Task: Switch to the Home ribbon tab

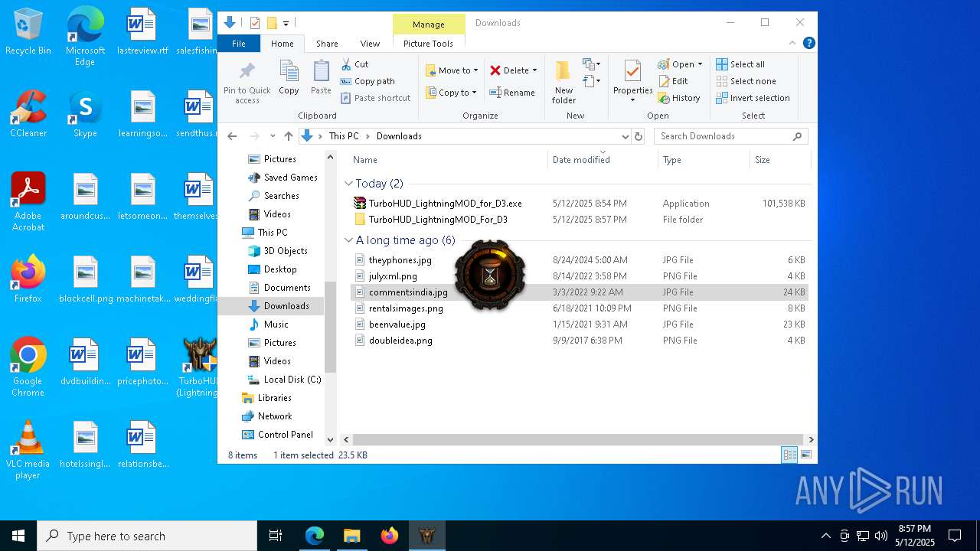Action: [282, 44]
